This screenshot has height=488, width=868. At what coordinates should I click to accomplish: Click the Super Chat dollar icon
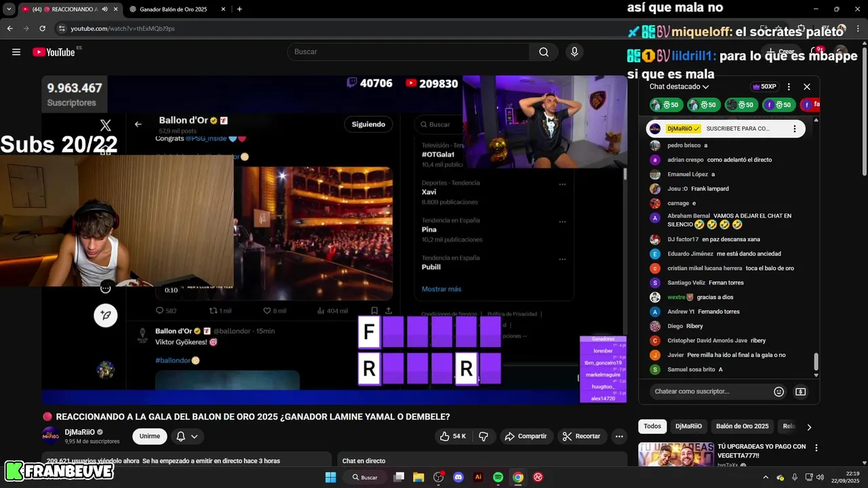click(801, 392)
